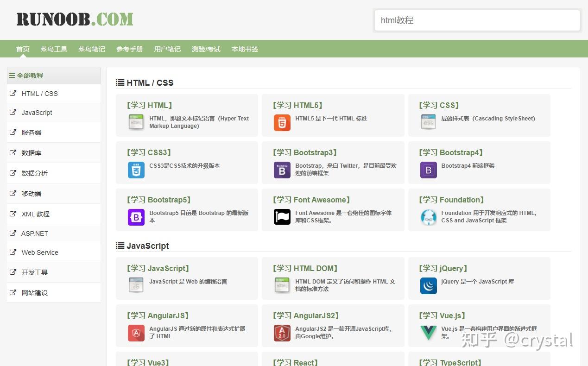This screenshot has width=588, height=366.
Task: Open the 【学习 HTML DOM】 tutorial link
Action: tap(305, 268)
